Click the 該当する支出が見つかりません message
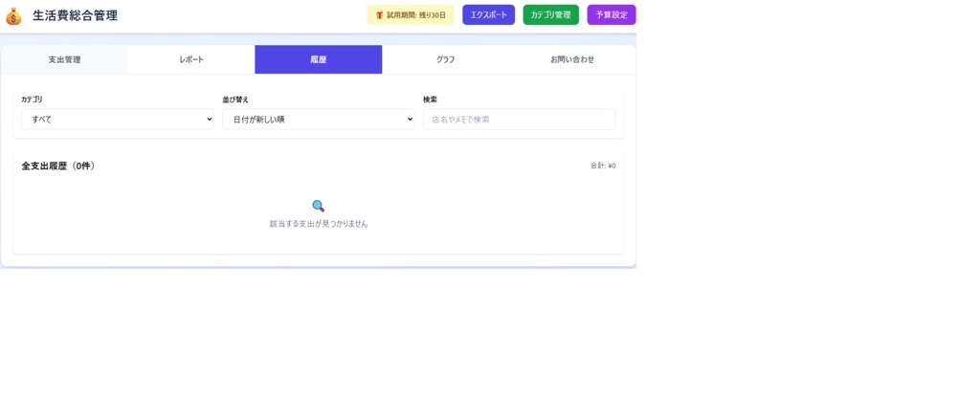 pos(319,224)
